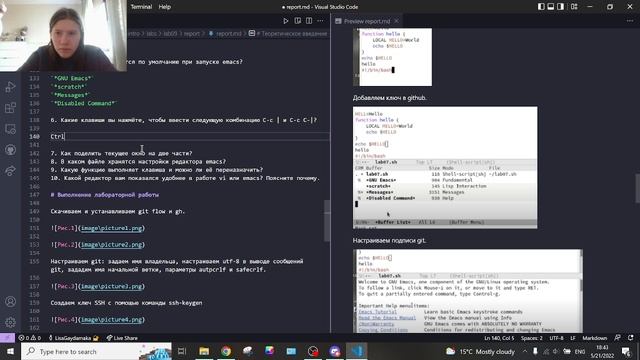640x360 pixels.
Task: Switch input language via ENG indicator
Action: click(580, 351)
